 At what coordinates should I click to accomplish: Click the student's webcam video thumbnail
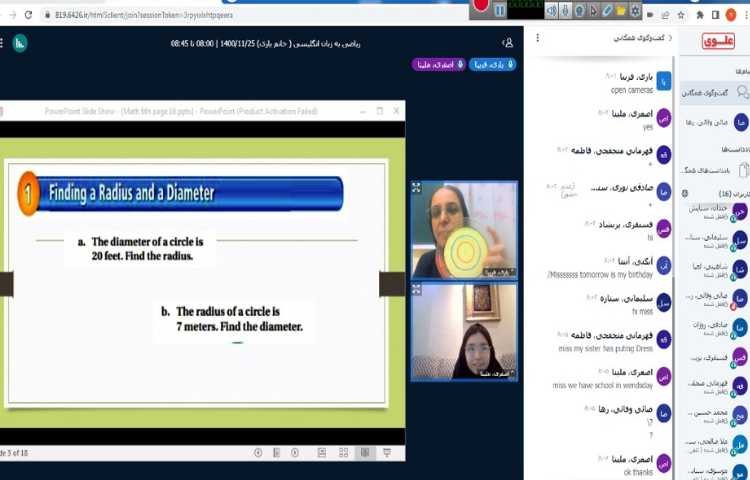point(463,331)
